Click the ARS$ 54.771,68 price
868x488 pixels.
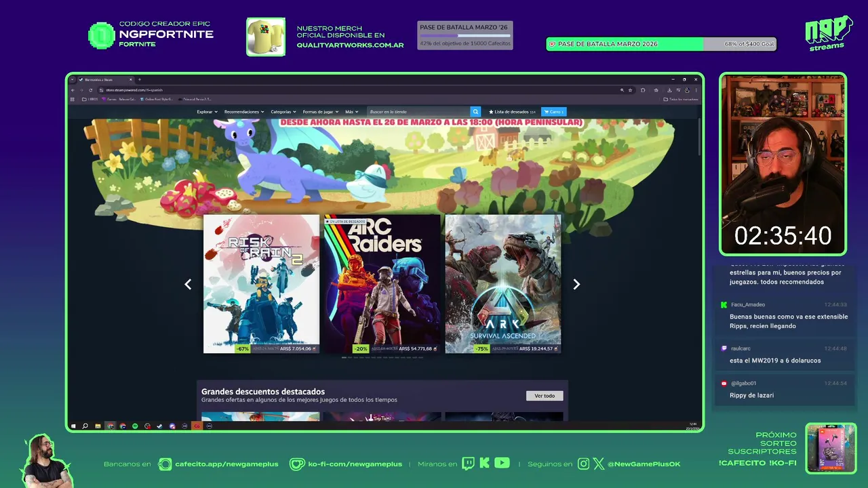416,348
